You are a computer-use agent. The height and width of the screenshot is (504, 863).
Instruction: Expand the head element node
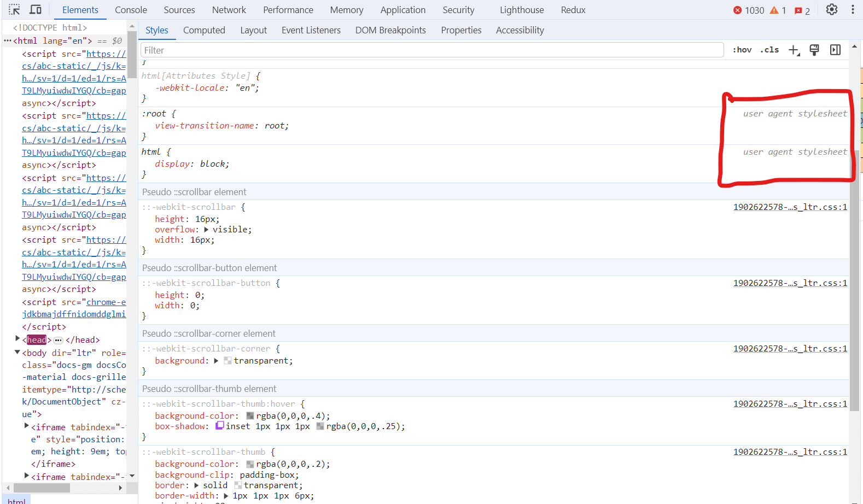[18, 339]
